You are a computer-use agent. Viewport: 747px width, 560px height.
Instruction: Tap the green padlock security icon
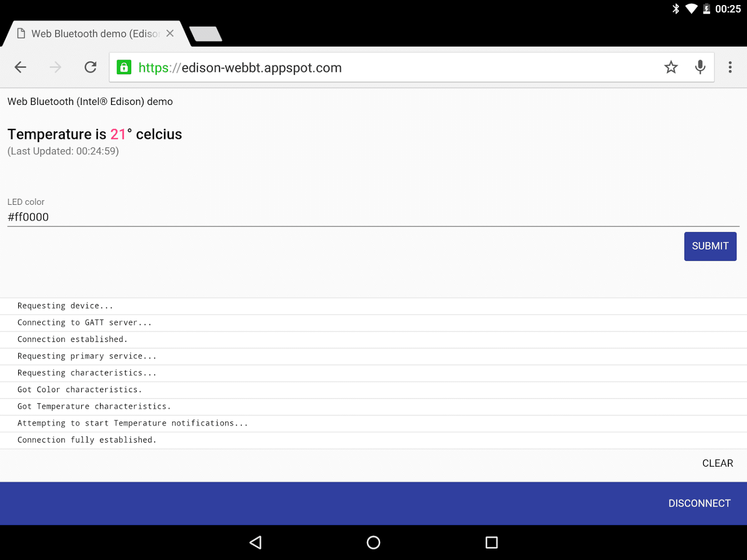(124, 67)
